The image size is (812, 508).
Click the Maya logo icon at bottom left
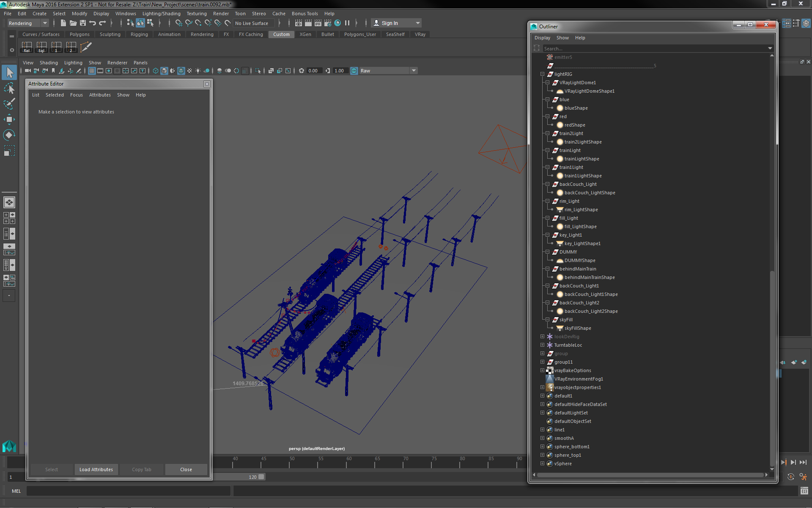tap(9, 446)
